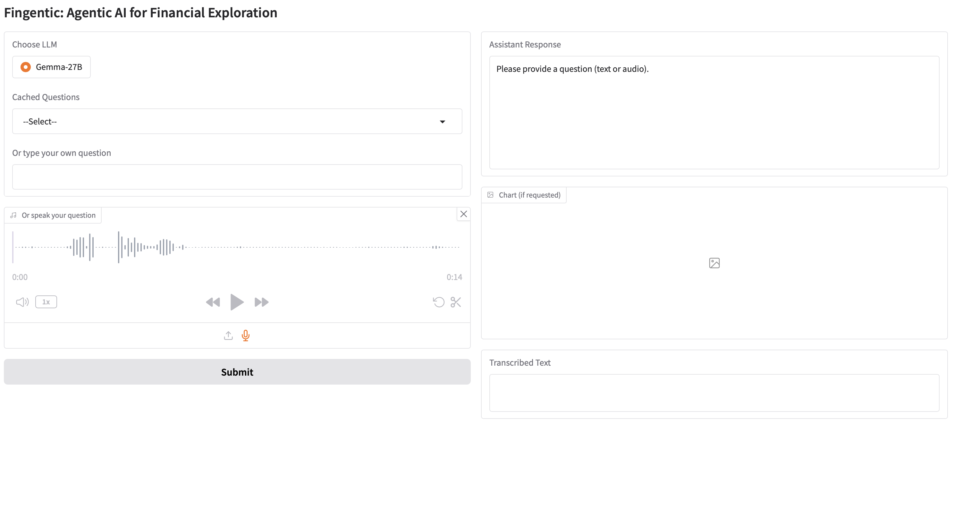
Task: Click inside the Transcribed Text box
Action: click(714, 392)
